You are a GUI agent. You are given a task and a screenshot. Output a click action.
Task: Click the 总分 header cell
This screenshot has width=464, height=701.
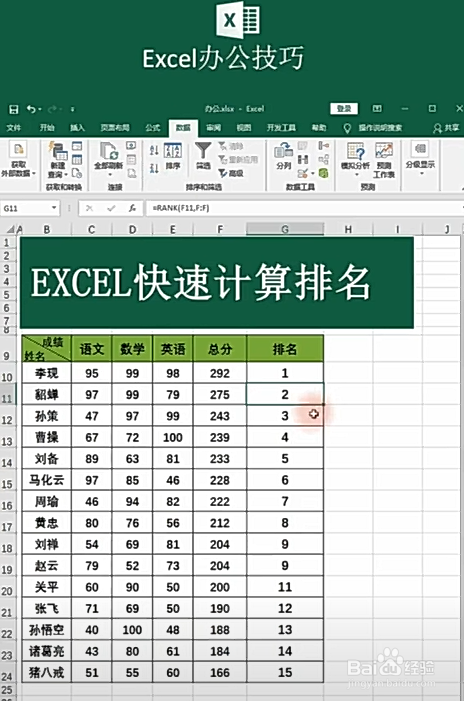219,349
